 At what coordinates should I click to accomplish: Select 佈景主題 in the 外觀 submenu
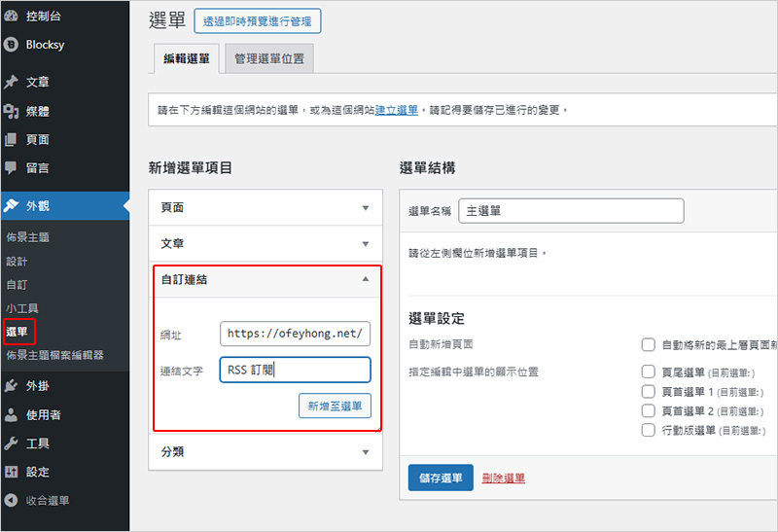[x=28, y=237]
